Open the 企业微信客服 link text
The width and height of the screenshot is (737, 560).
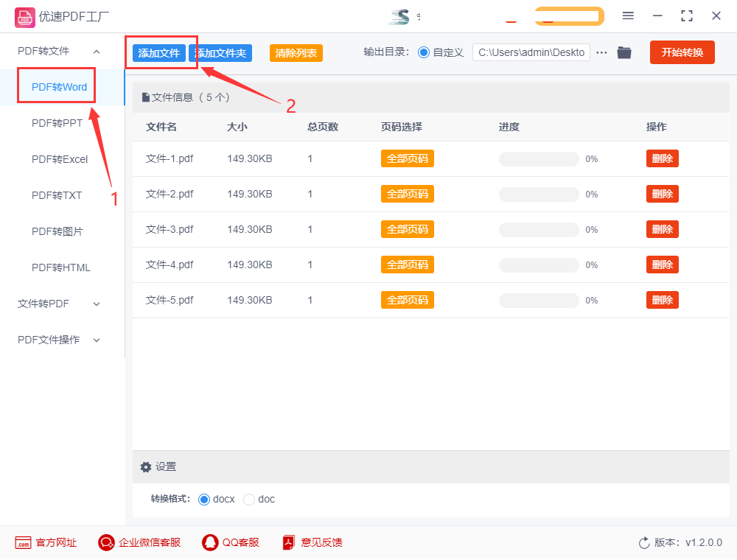click(150, 542)
